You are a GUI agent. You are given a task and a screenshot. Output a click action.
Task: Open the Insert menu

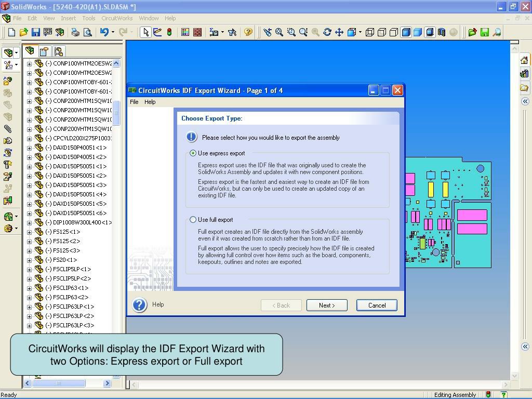[x=68, y=18]
